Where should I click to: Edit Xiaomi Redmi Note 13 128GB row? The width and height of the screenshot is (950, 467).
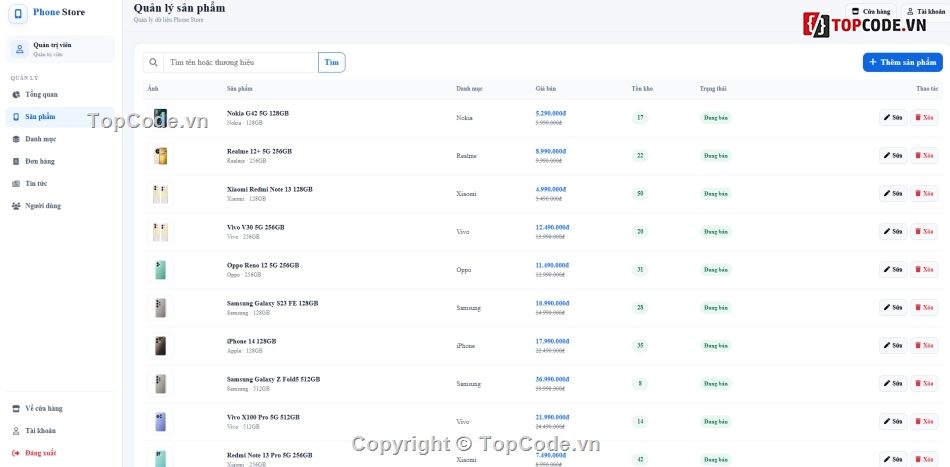(x=893, y=194)
